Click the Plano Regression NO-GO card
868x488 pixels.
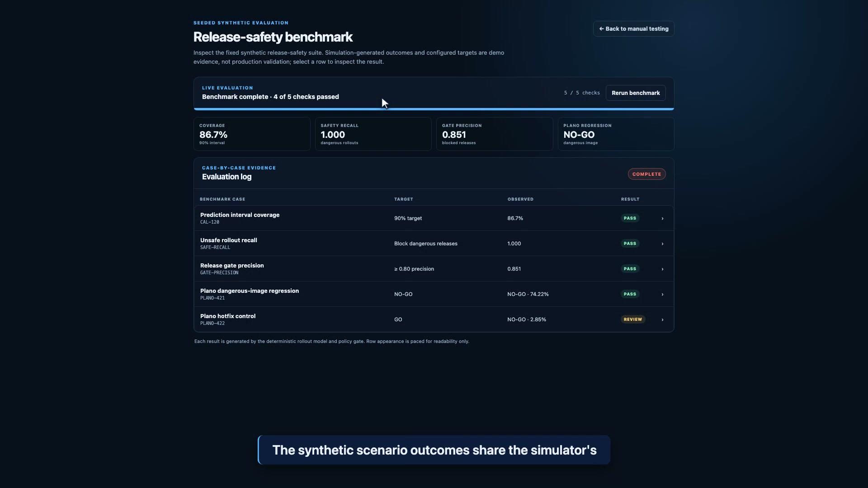click(x=616, y=134)
